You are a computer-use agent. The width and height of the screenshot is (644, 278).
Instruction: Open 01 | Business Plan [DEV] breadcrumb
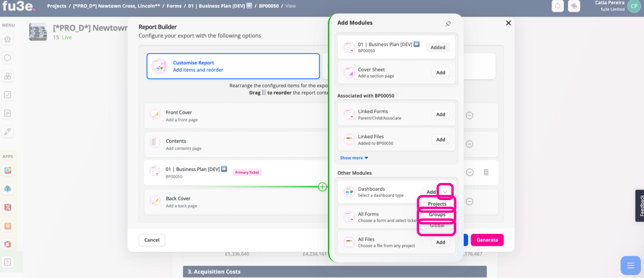tap(220, 6)
